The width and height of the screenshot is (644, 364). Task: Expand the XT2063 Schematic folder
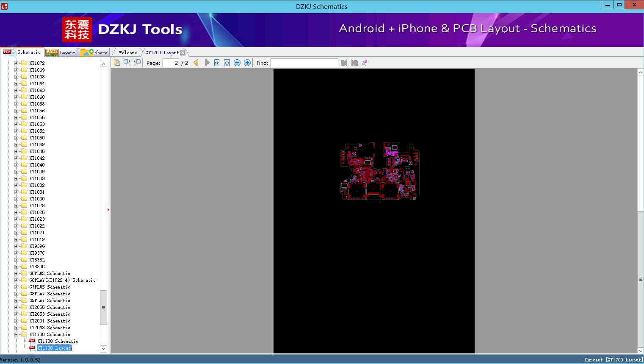[16, 328]
